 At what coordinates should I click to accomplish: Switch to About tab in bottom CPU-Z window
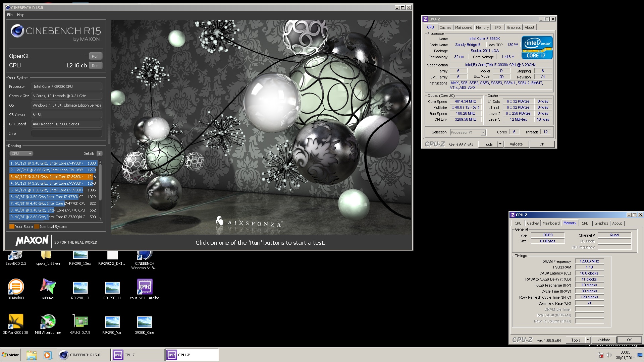(x=617, y=223)
